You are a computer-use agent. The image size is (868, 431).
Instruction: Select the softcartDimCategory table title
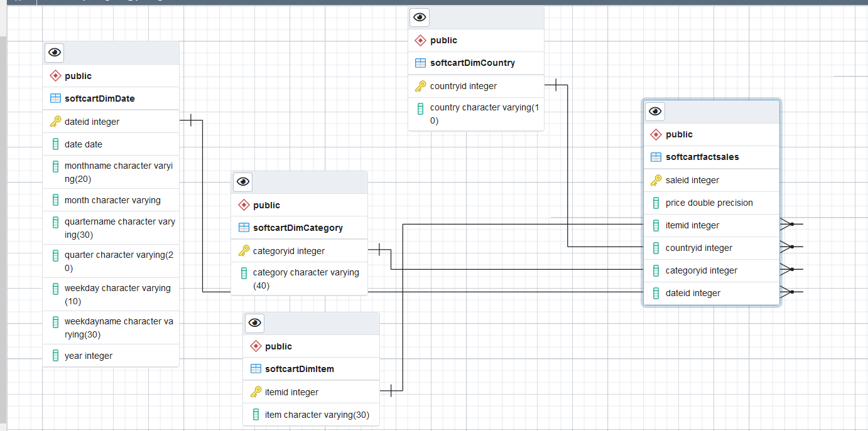click(x=298, y=228)
